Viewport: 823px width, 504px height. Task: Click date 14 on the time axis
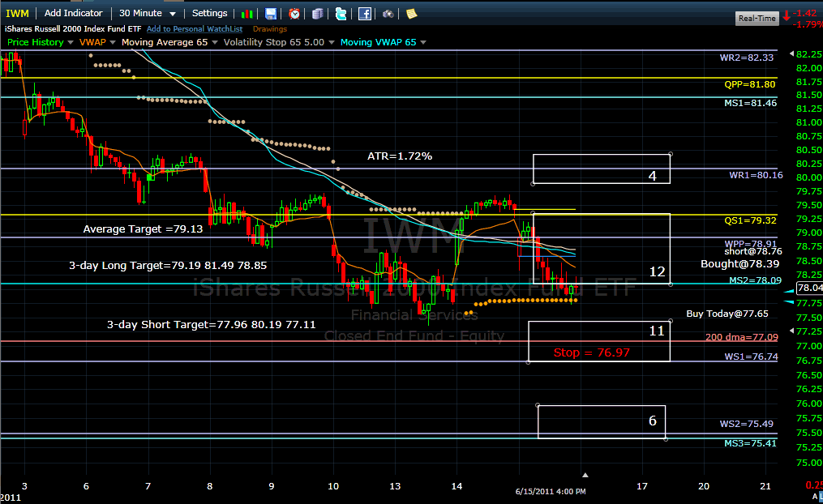(x=457, y=486)
